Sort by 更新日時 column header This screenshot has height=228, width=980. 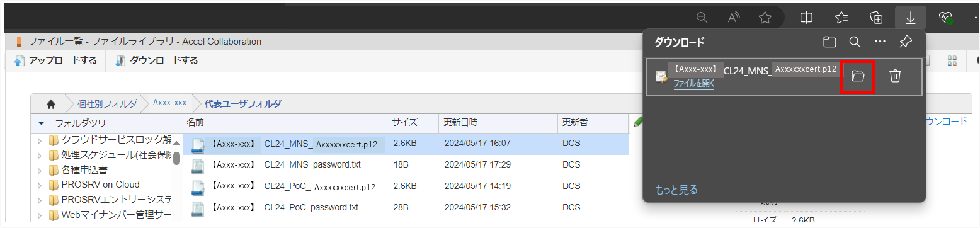(498, 123)
